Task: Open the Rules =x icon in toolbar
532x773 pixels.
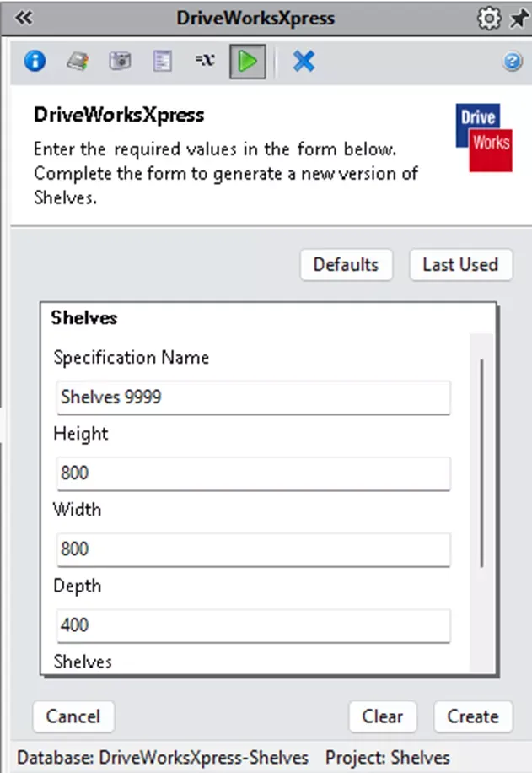Action: click(204, 60)
